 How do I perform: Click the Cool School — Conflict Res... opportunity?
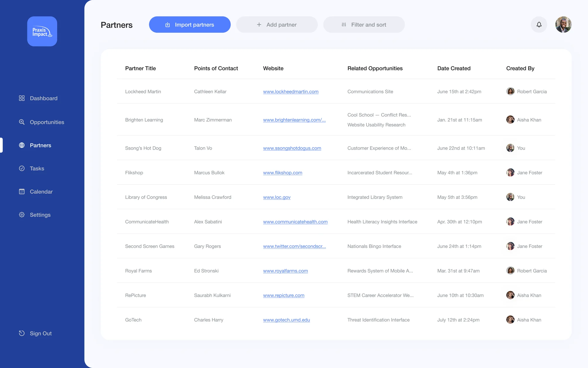(x=379, y=115)
